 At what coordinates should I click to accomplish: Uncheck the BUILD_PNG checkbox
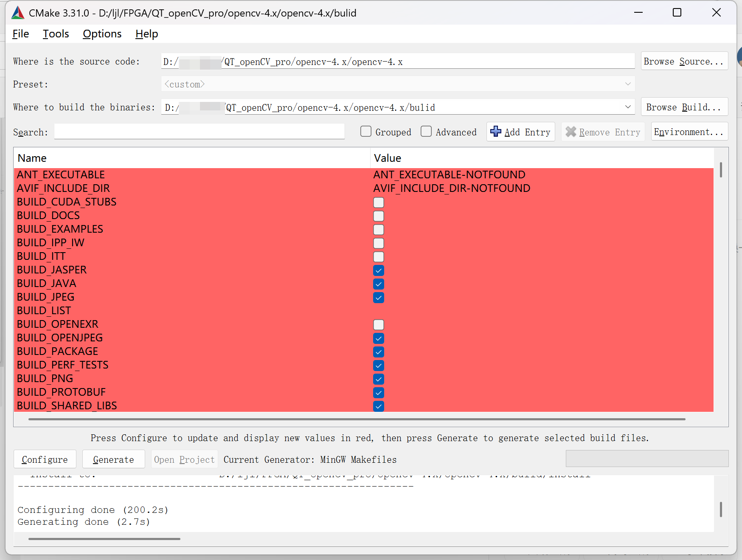[x=379, y=379]
